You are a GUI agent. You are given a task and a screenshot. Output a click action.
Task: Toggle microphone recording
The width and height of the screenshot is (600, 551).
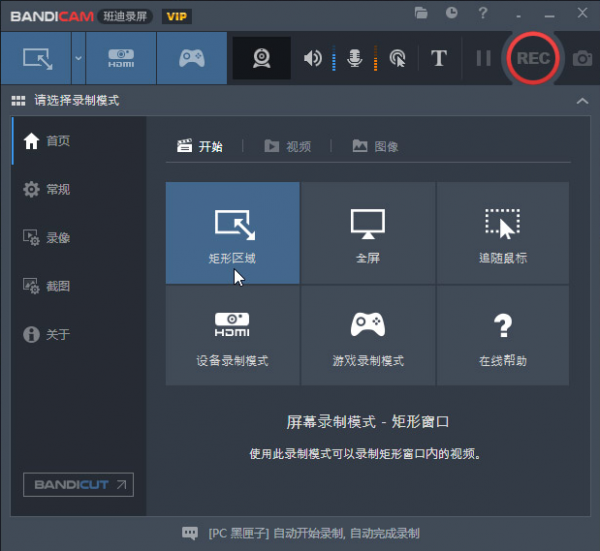pos(354,58)
